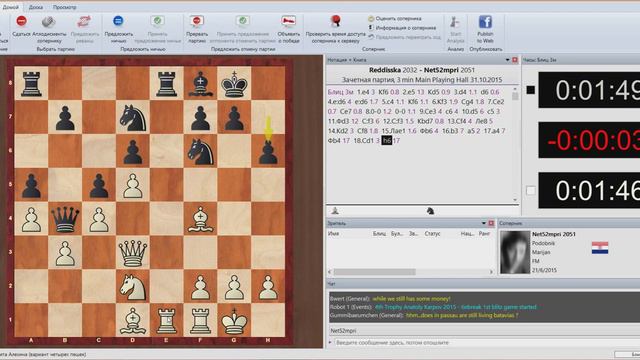Screen dimensions: 640x360
Task: Click the Reddisska 2032 - Net52mpri header
Action: pyautogui.click(x=421, y=70)
